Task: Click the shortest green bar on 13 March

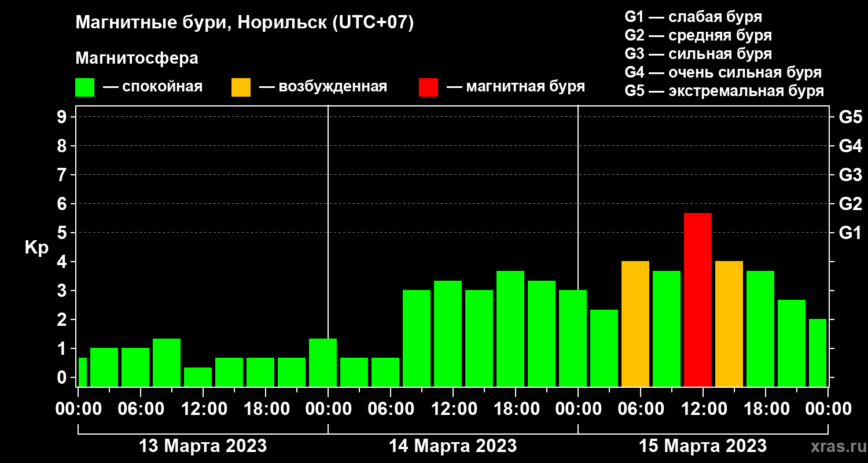Action: [x=198, y=377]
